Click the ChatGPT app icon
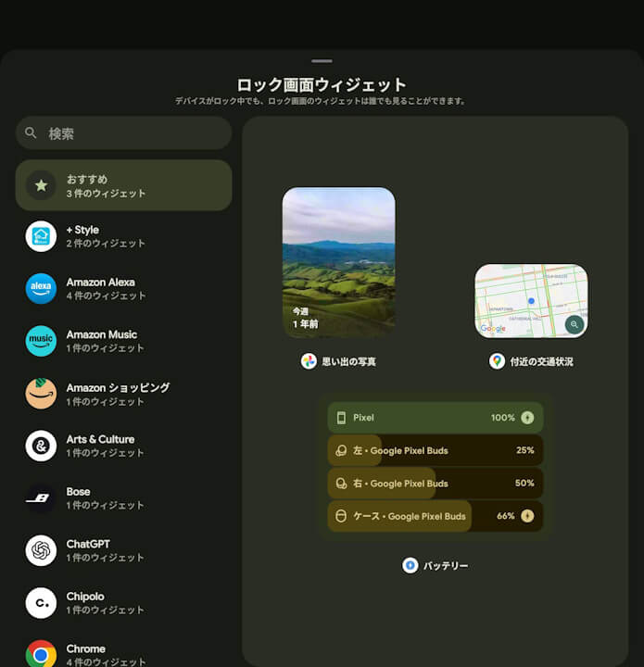Screen dimensions: 644x667 click(41, 550)
